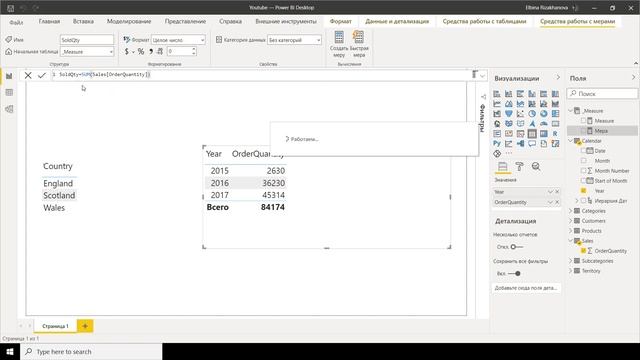
Task: Open the Моделирование ribbon tab
Action: (x=129, y=21)
